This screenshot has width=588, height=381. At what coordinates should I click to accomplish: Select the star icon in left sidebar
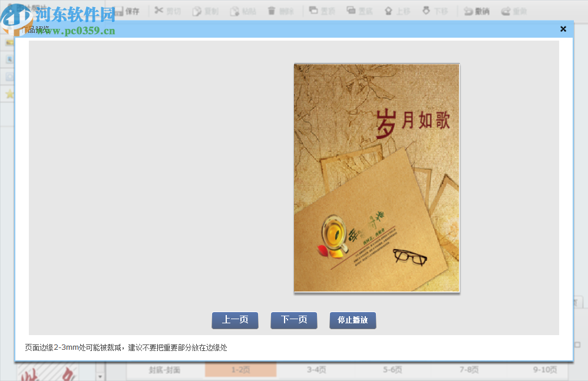[x=8, y=94]
